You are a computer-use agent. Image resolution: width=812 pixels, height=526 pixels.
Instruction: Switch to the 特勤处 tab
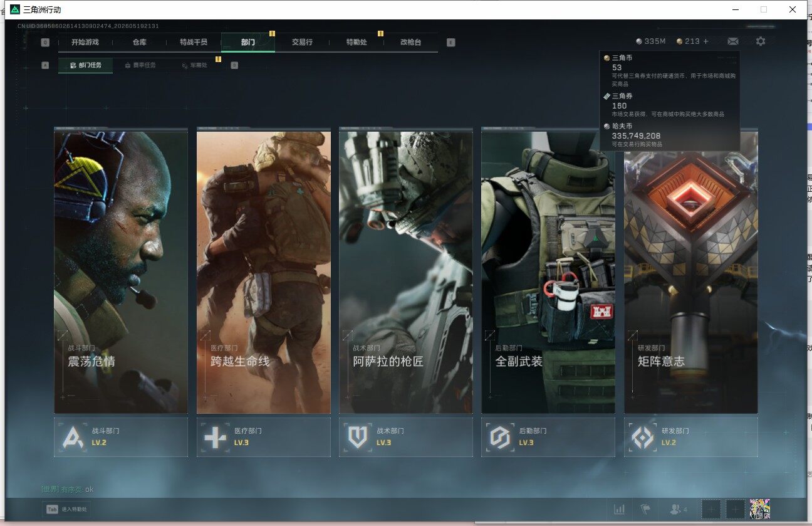coord(357,42)
